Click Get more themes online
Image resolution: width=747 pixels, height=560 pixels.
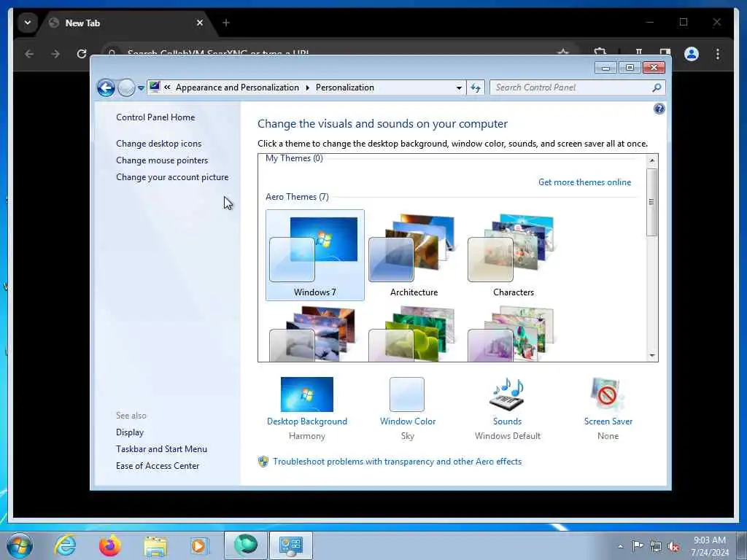pos(584,182)
